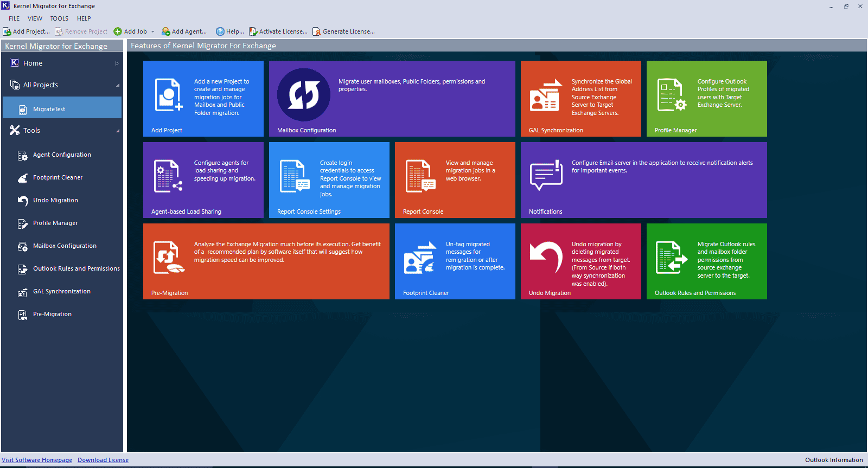Screen dimensions: 868x468
Task: Collapse the Tools section arrow
Action: point(117,131)
